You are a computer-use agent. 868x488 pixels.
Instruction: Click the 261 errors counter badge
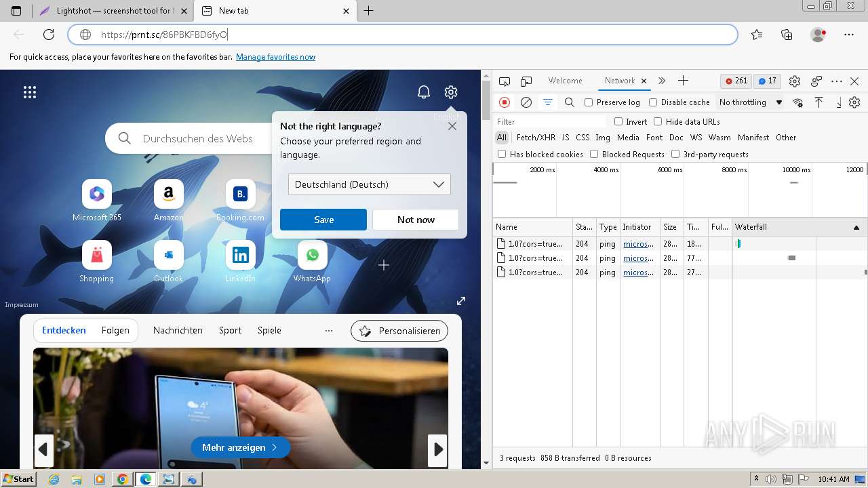click(736, 81)
